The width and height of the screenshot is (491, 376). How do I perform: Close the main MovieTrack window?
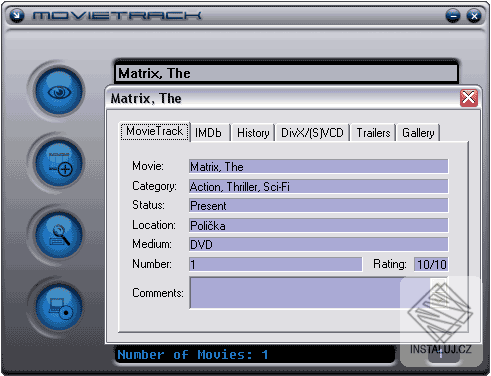[x=474, y=16]
